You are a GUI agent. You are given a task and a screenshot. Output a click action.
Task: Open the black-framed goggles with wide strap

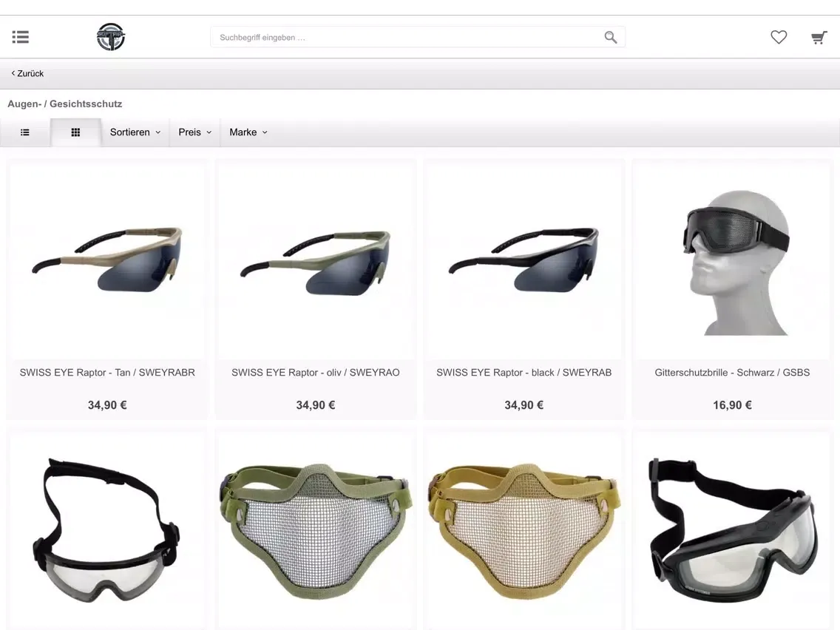click(732, 532)
